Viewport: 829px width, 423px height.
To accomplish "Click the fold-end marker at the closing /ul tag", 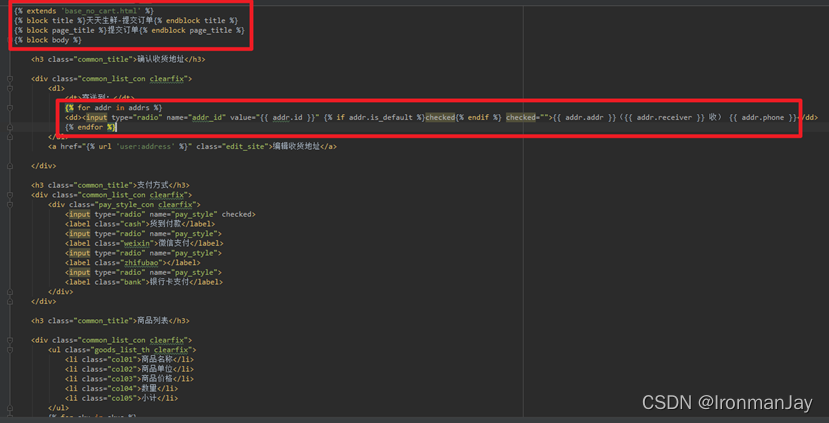I will tap(10, 408).
